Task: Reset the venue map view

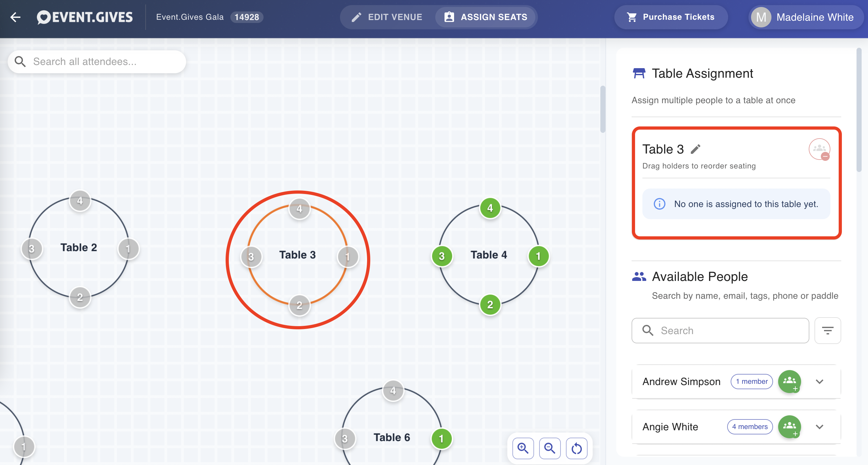Action: pos(576,448)
